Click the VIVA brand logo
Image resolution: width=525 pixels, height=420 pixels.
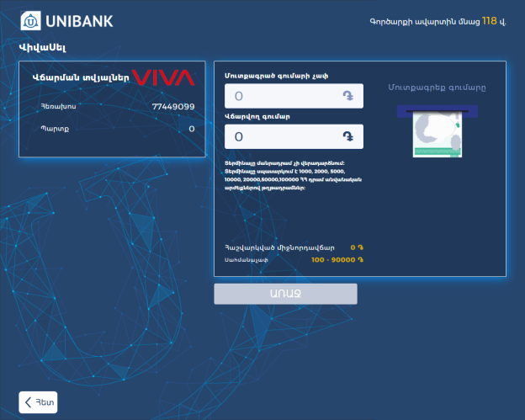click(163, 77)
